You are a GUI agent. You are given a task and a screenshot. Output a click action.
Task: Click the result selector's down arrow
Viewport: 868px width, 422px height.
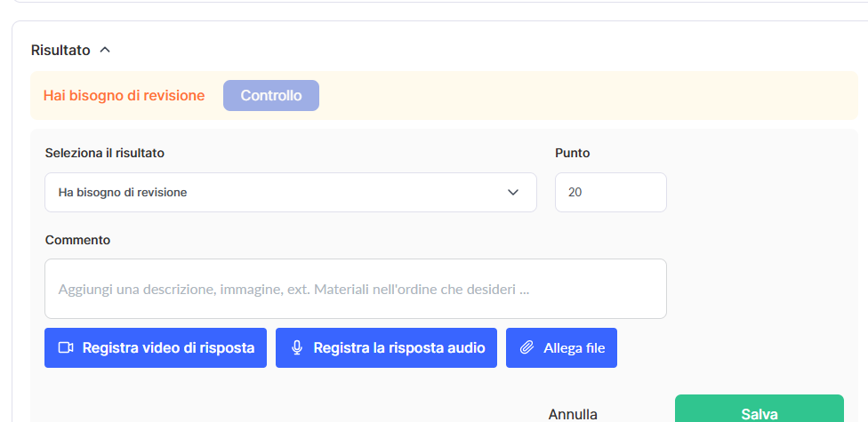(x=513, y=192)
